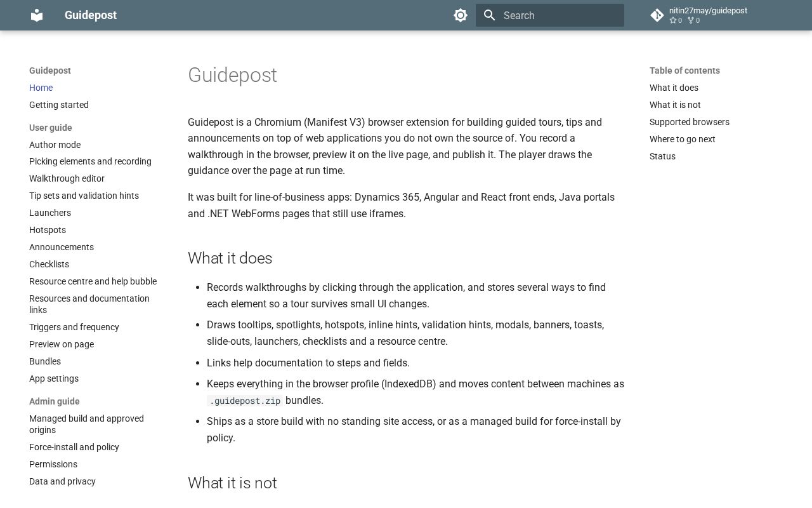Jump to the Status section

pos(662,156)
